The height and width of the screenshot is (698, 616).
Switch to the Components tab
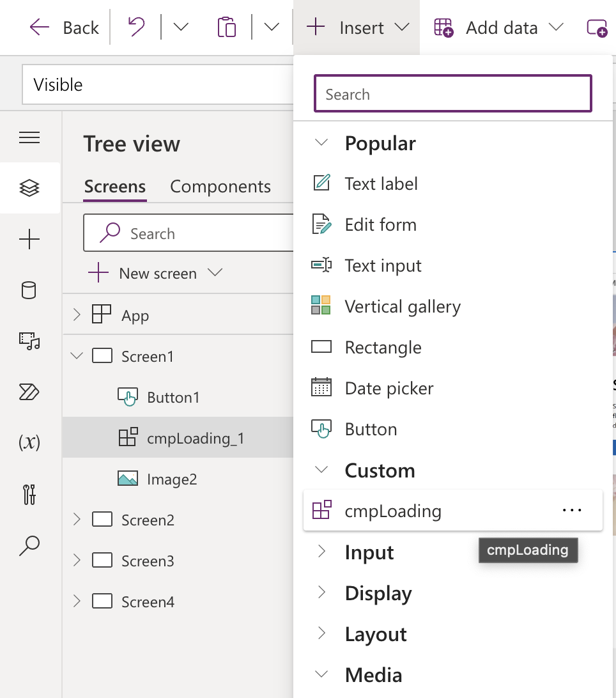[x=220, y=186]
